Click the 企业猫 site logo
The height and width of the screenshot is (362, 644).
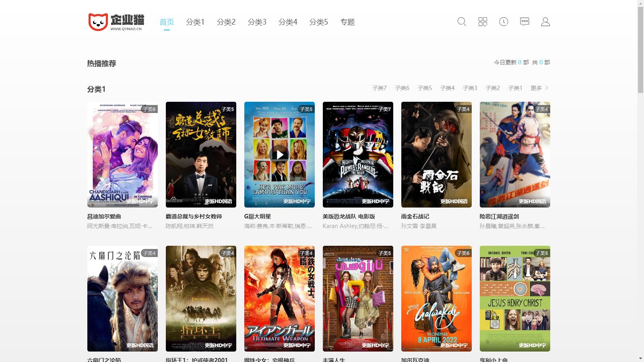pos(116,22)
